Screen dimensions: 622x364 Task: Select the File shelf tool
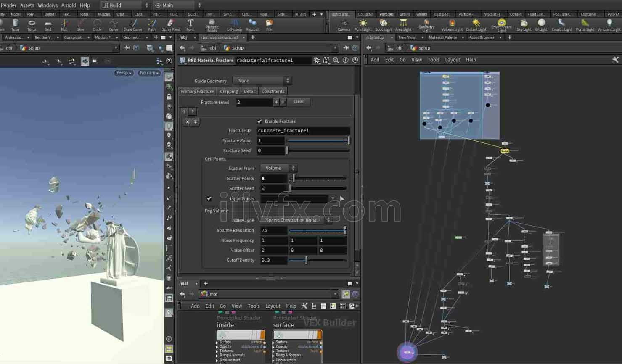point(269,25)
